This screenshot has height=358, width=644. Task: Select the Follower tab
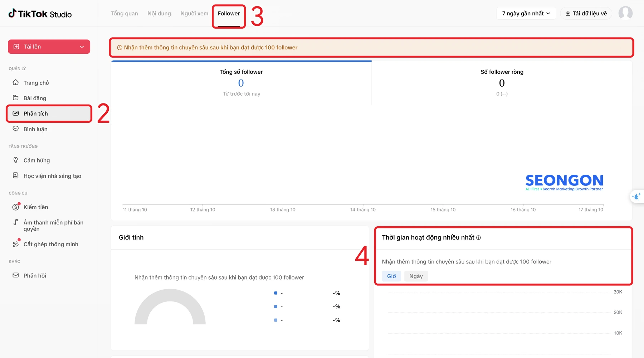[229, 13]
